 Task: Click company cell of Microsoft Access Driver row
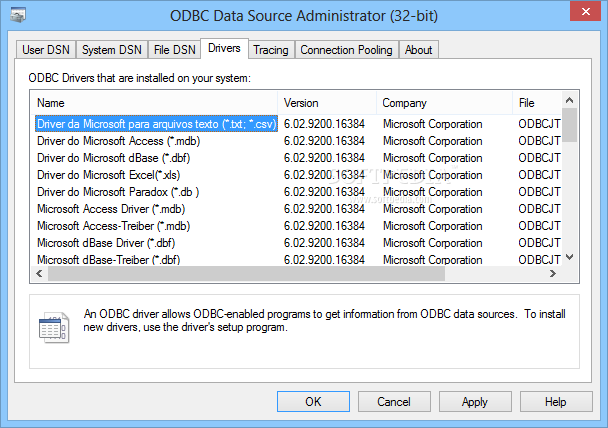[432, 209]
